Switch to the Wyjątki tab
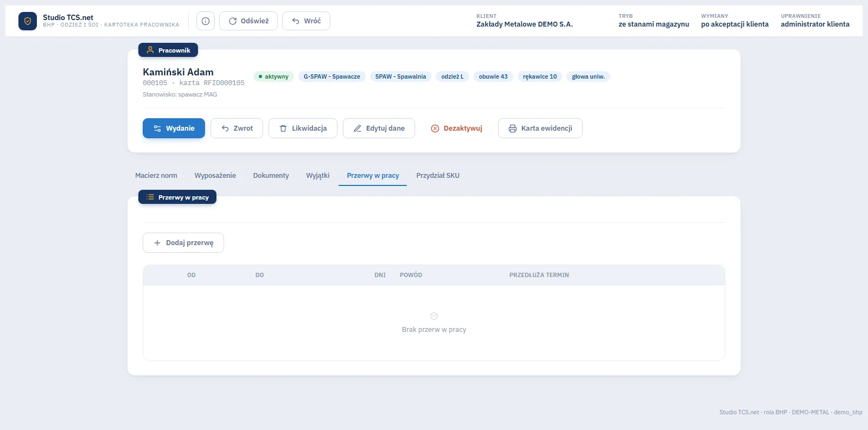This screenshot has width=868, height=430. coord(318,176)
